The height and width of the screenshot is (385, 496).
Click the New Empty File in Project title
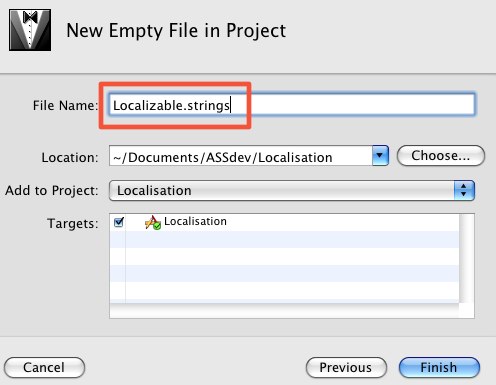(176, 31)
